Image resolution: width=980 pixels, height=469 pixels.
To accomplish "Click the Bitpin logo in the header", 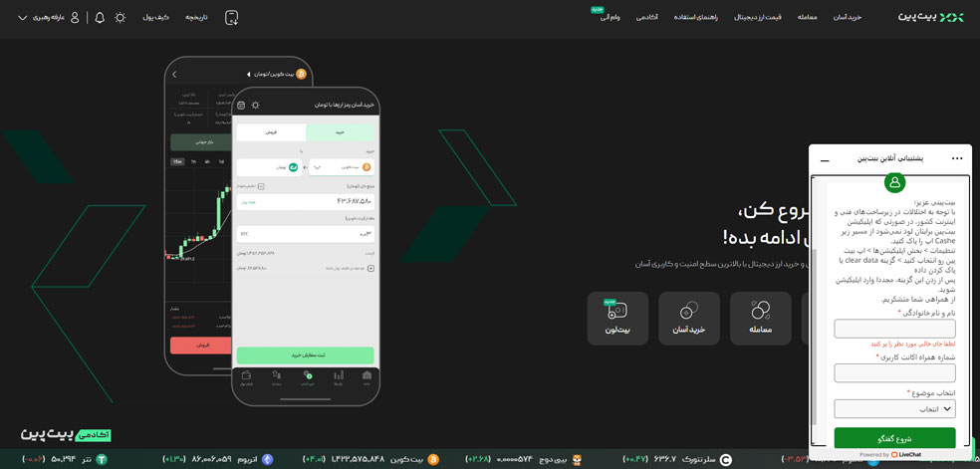I will click(930, 18).
